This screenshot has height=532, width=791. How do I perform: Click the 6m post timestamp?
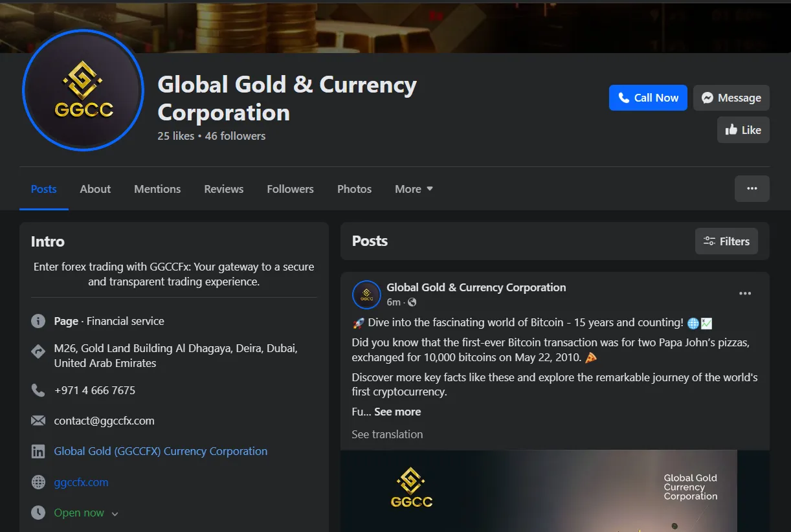pyautogui.click(x=394, y=302)
